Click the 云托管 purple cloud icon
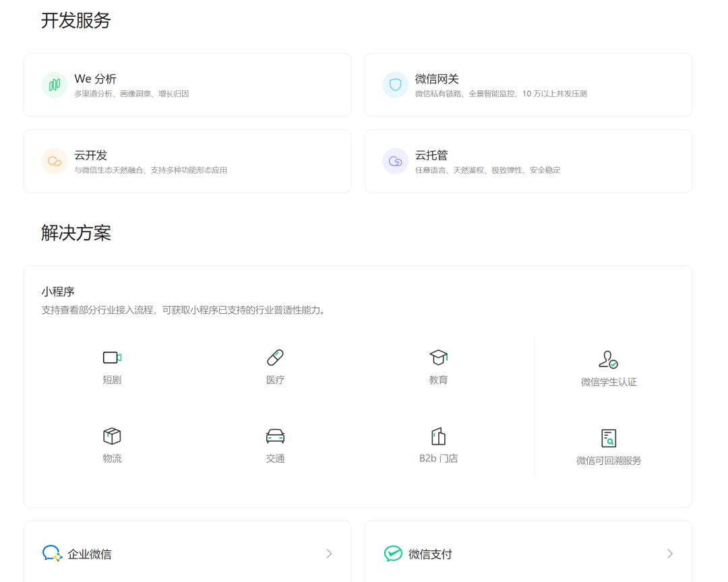The image size is (728, 582). 395,161
